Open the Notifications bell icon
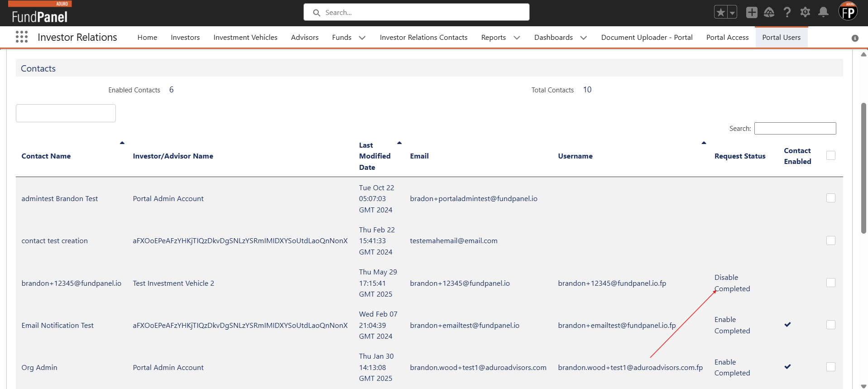The width and height of the screenshot is (868, 389). pyautogui.click(x=823, y=12)
